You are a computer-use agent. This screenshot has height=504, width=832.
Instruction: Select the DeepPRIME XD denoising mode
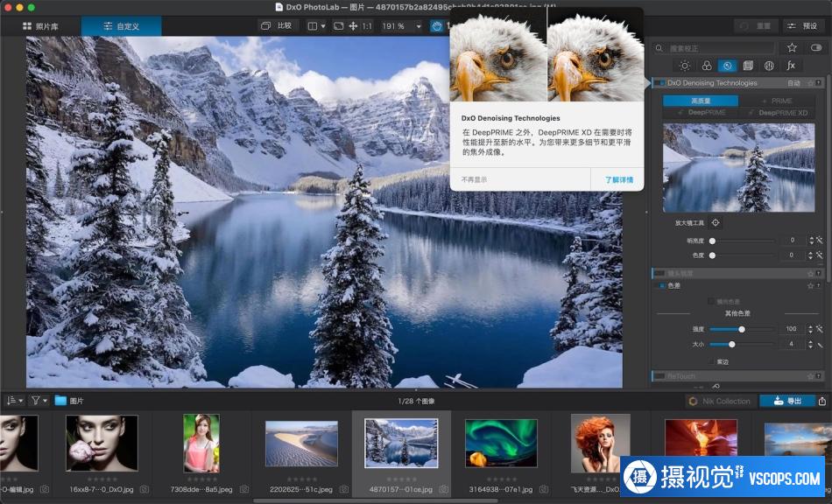[777, 113]
